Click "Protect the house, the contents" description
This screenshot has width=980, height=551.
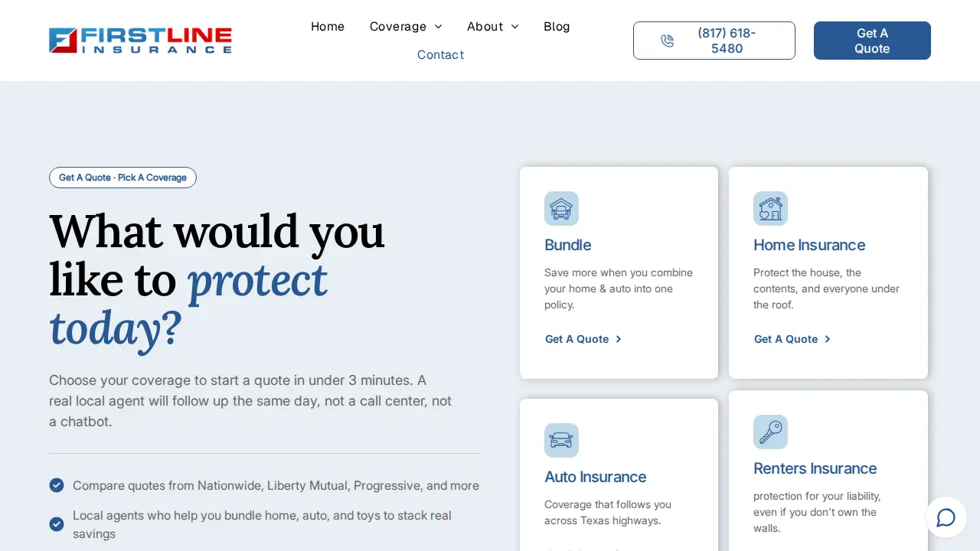826,289
